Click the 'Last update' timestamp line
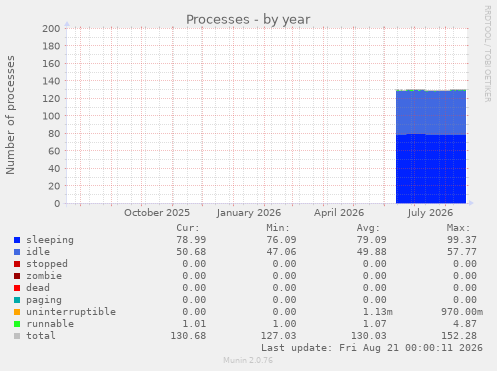 click(372, 348)
